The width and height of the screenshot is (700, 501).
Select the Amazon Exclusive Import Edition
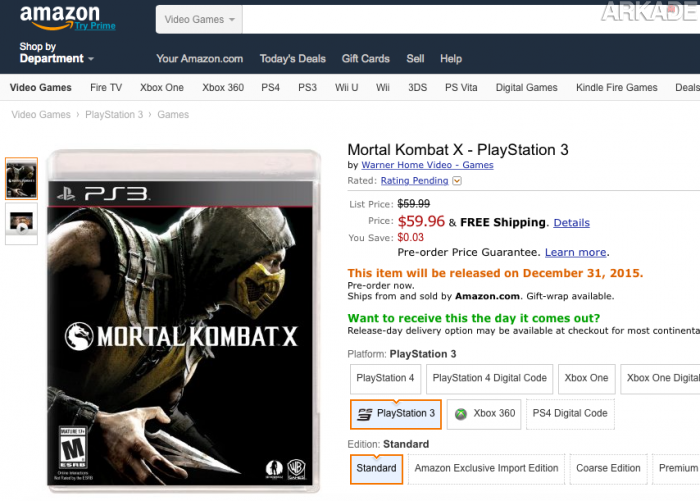(486, 469)
